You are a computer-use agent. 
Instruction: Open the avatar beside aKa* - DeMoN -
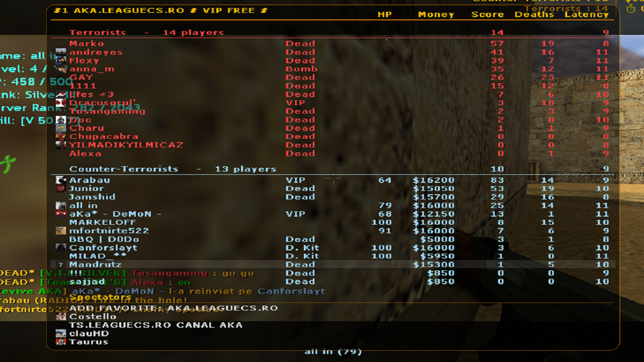(61, 214)
